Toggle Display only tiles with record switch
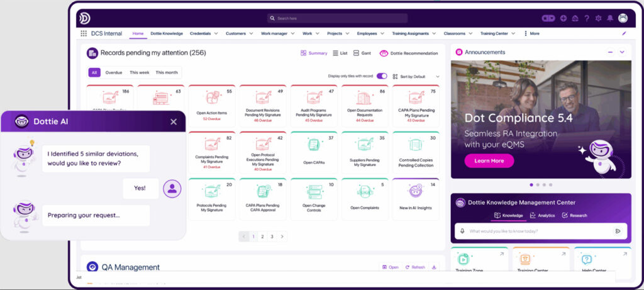644x290 pixels. (382, 76)
